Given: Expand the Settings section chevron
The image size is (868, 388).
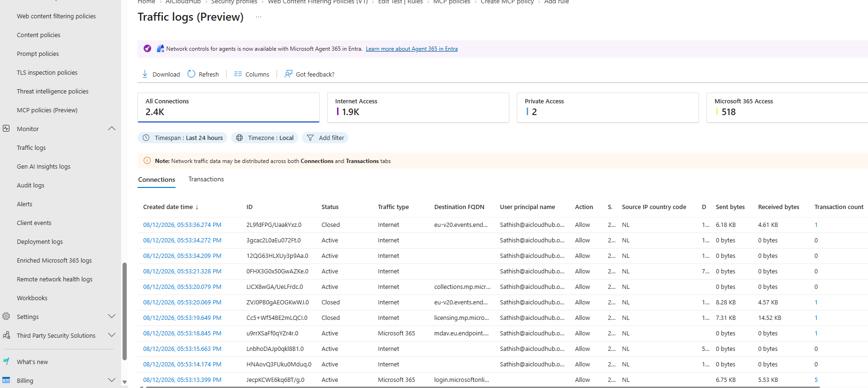Looking at the screenshot, I should [x=112, y=317].
